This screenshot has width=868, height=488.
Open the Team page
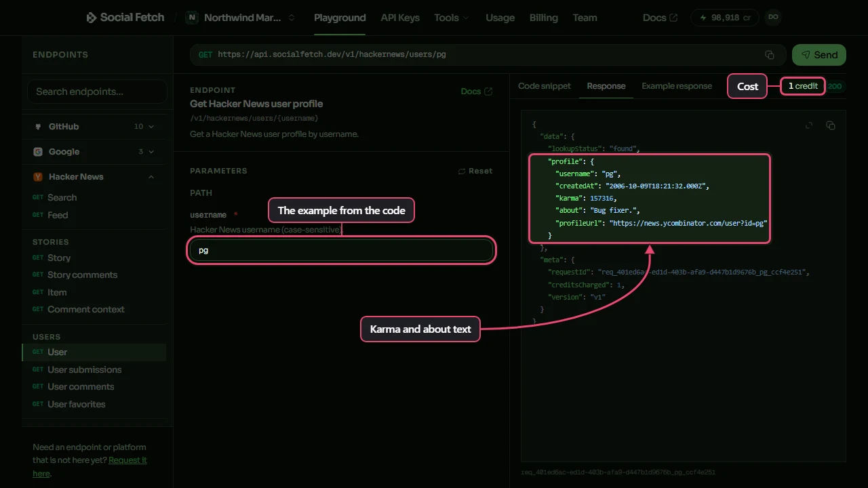pyautogui.click(x=585, y=18)
